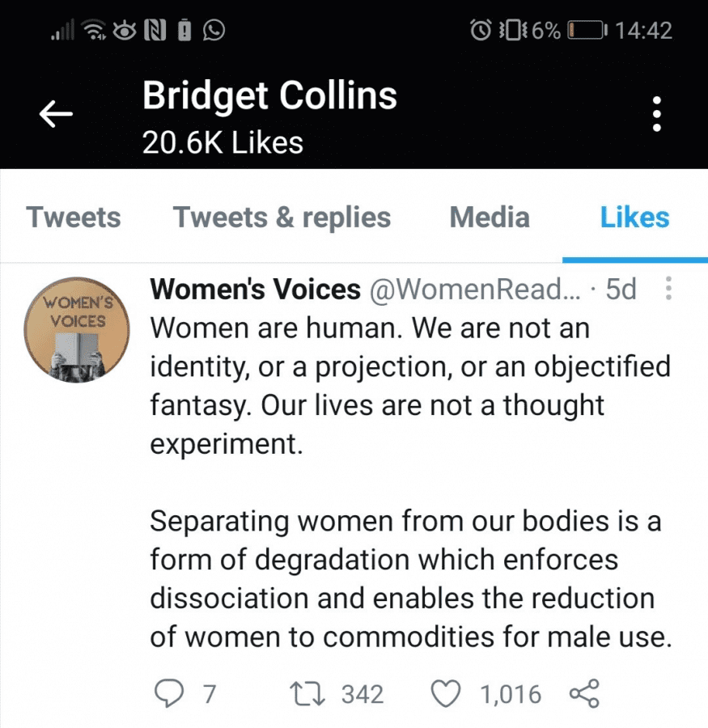Tap the back arrow in header

coord(56,114)
